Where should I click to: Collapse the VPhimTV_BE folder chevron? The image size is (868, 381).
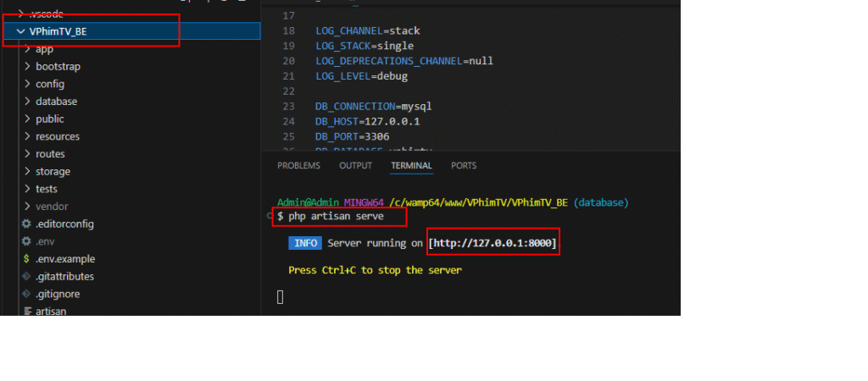(21, 31)
